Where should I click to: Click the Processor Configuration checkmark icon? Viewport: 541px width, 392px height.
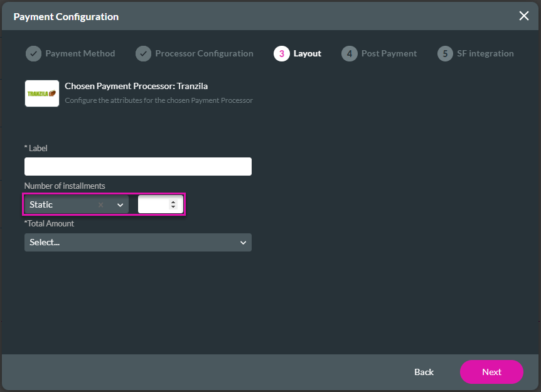[x=143, y=53]
